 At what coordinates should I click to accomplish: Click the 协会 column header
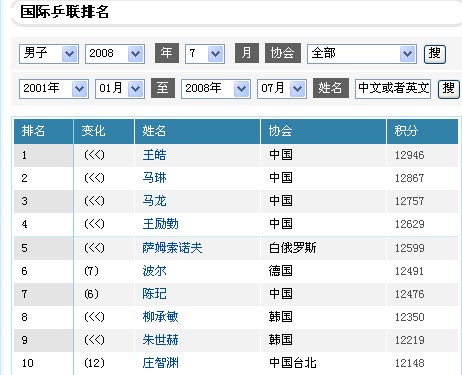pyautogui.click(x=323, y=131)
